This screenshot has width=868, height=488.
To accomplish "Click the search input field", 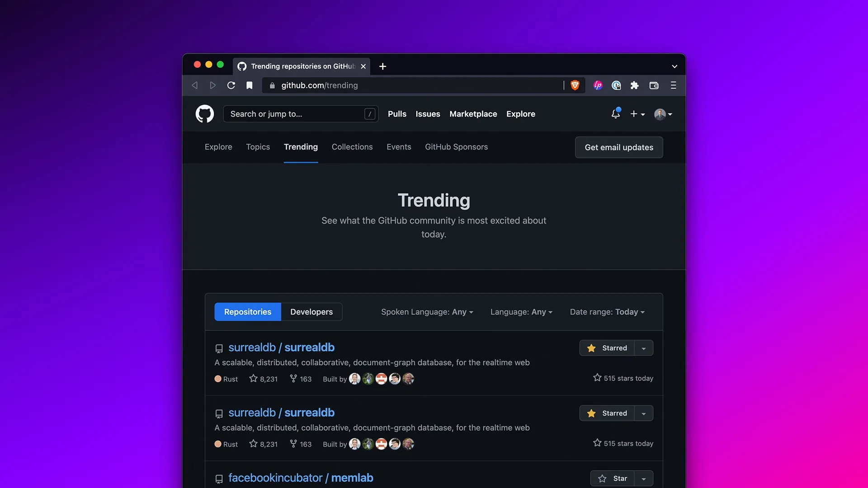I will click(x=300, y=113).
